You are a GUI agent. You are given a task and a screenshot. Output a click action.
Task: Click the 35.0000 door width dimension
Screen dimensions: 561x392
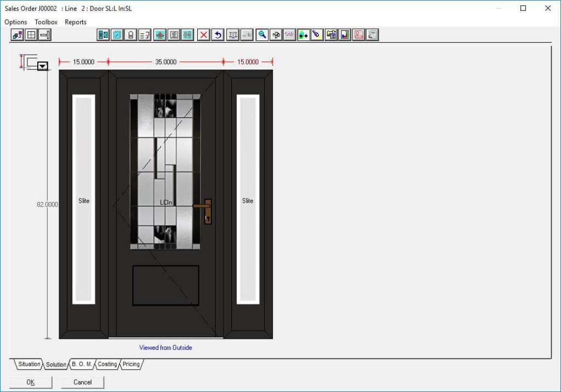point(165,62)
